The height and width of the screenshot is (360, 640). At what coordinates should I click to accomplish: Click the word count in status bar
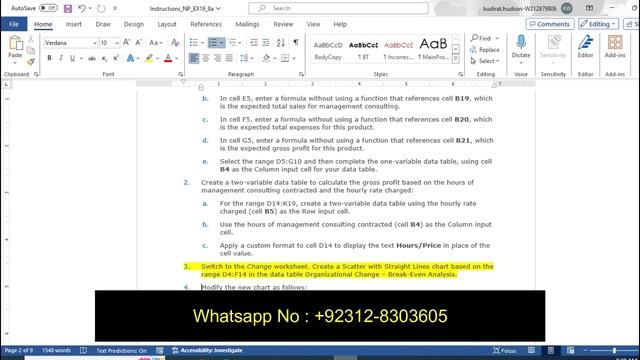(x=56, y=350)
